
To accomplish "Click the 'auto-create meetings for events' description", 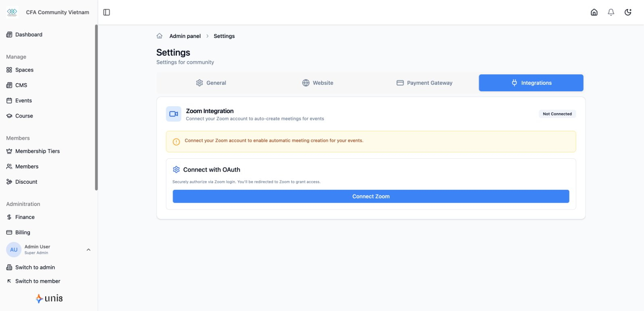I will click(x=255, y=119).
